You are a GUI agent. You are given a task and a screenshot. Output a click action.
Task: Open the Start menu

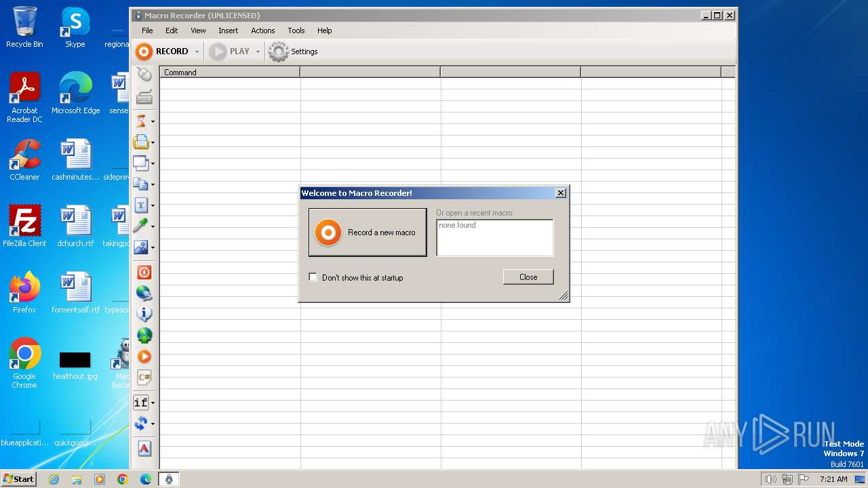click(x=19, y=479)
